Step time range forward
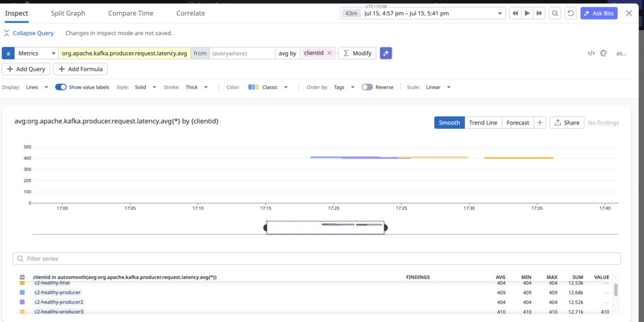Viewport: 644px width, 322px height. (539, 13)
